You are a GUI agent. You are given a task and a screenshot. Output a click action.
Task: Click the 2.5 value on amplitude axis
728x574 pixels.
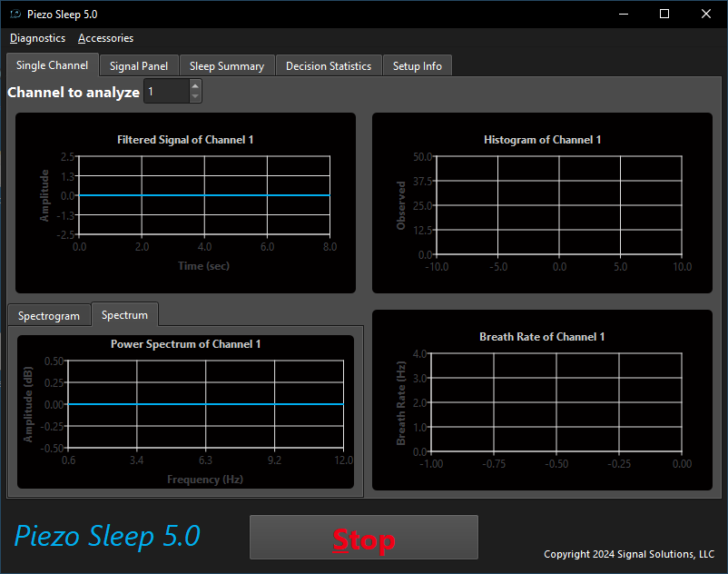tap(68, 157)
